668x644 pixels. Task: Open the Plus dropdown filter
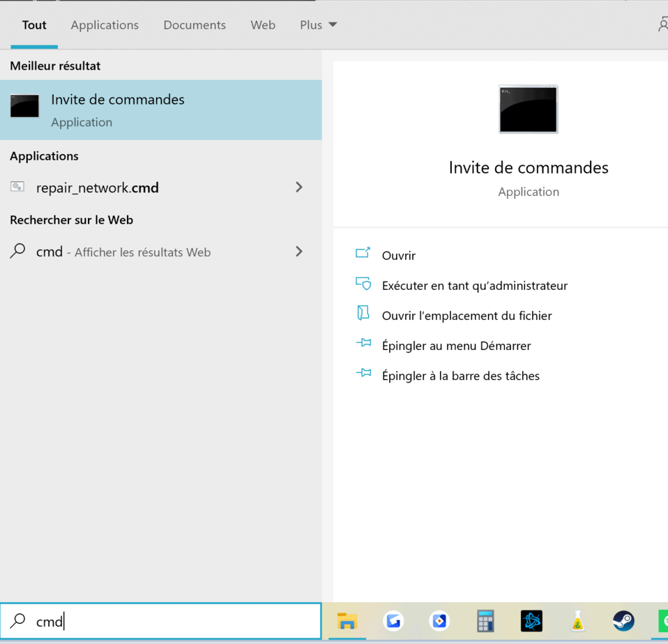[318, 25]
